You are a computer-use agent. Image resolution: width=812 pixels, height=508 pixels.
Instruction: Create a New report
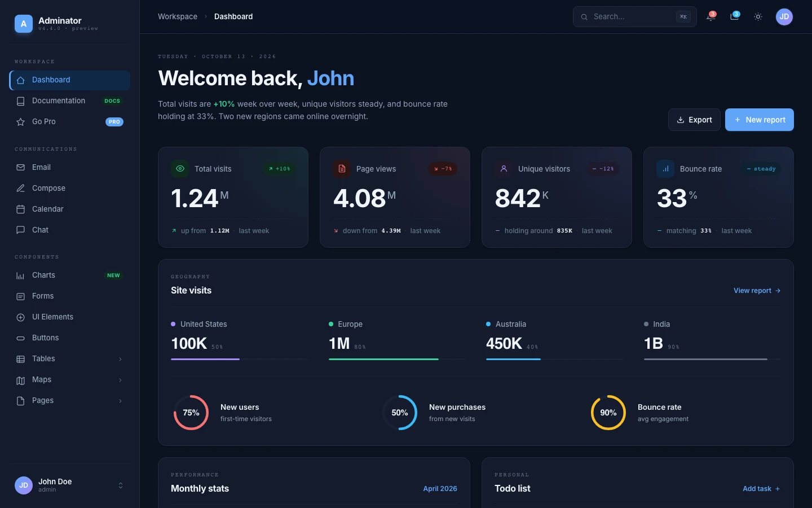(760, 120)
